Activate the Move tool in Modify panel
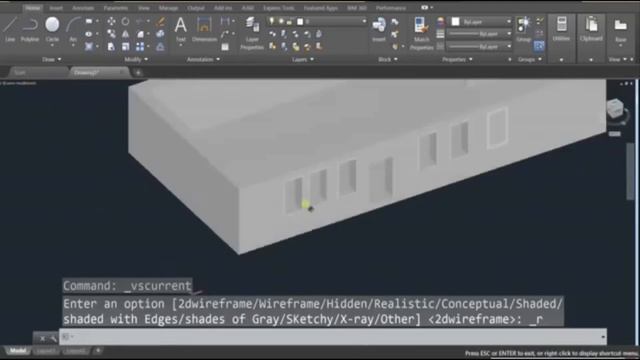Screen dimensions: 640x360 coord(111,21)
